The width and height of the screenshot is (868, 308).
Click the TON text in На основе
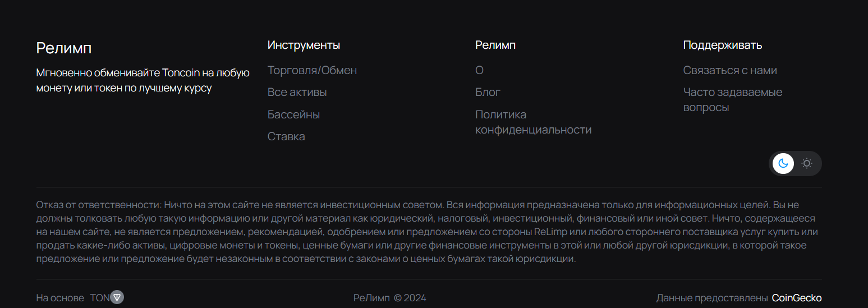click(x=99, y=298)
